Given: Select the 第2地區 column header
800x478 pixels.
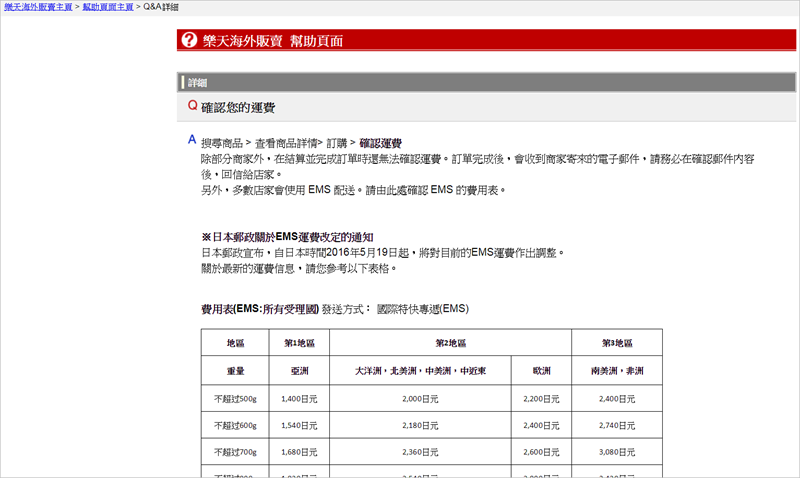Looking at the screenshot, I should [450, 343].
